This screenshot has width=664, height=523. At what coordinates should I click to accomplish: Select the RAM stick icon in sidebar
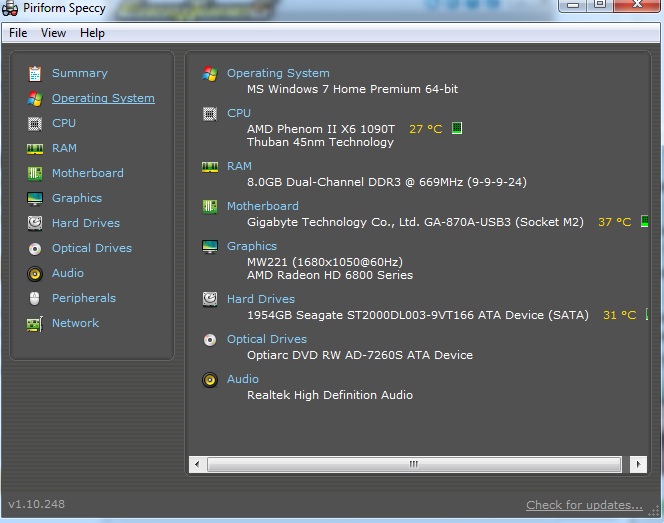(35, 148)
